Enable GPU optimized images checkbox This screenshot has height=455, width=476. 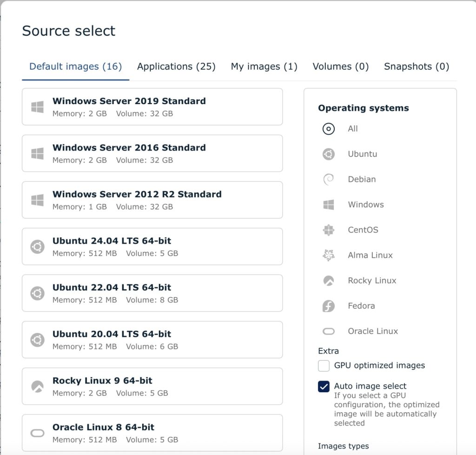coord(324,365)
